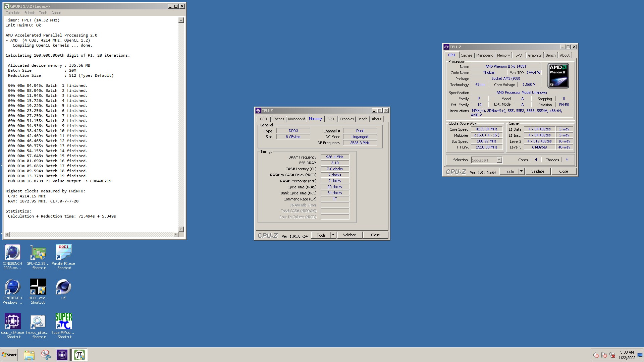
Task: Expand Tools dropdown arrow in processor CPU-Z window
Action: point(522,172)
